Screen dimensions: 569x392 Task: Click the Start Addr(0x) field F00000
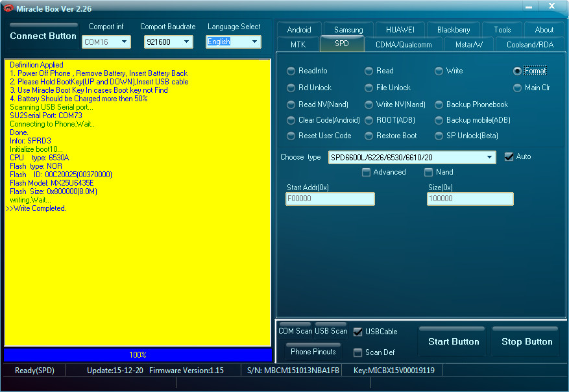[330, 199]
